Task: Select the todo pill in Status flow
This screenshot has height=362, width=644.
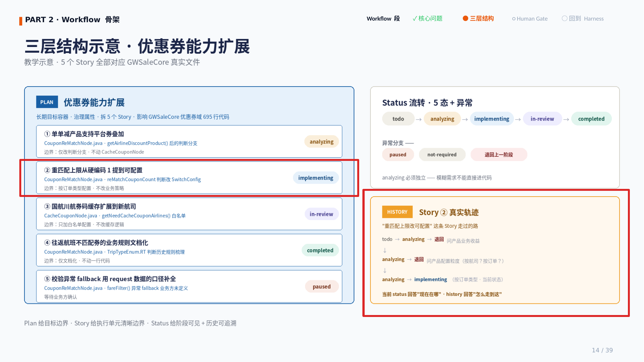Action: pyautogui.click(x=398, y=119)
